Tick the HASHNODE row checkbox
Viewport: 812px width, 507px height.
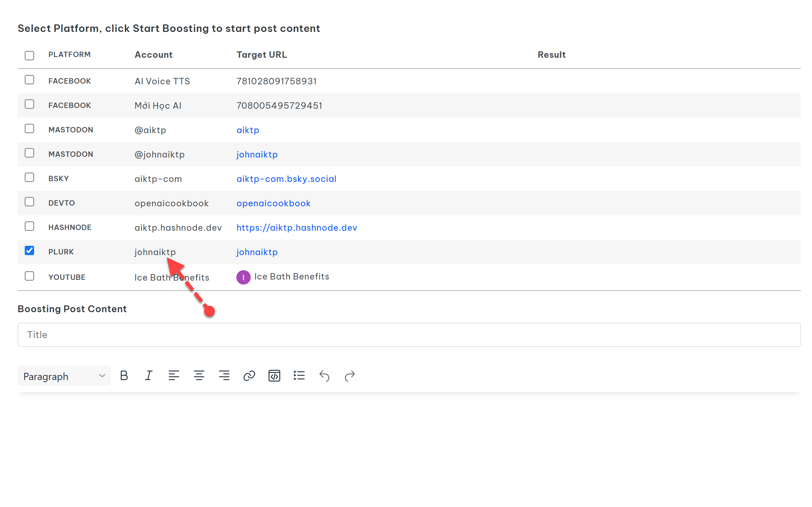29,226
